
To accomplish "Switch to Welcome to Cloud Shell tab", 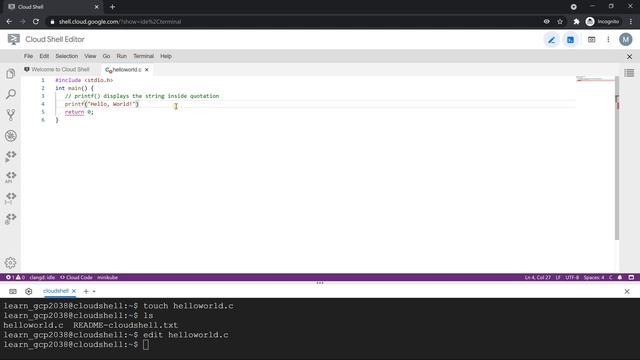I will pyautogui.click(x=57, y=69).
